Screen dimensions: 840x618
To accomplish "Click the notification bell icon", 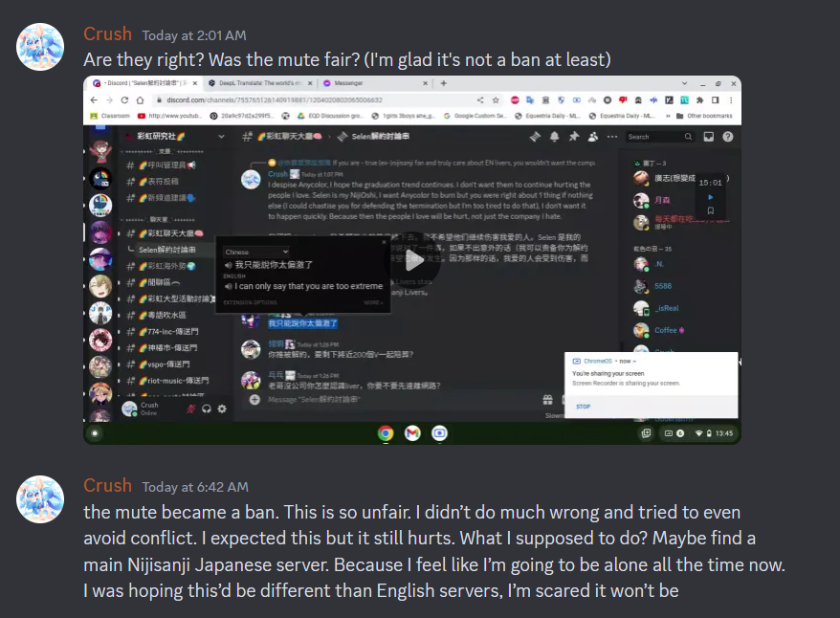I will (x=555, y=137).
